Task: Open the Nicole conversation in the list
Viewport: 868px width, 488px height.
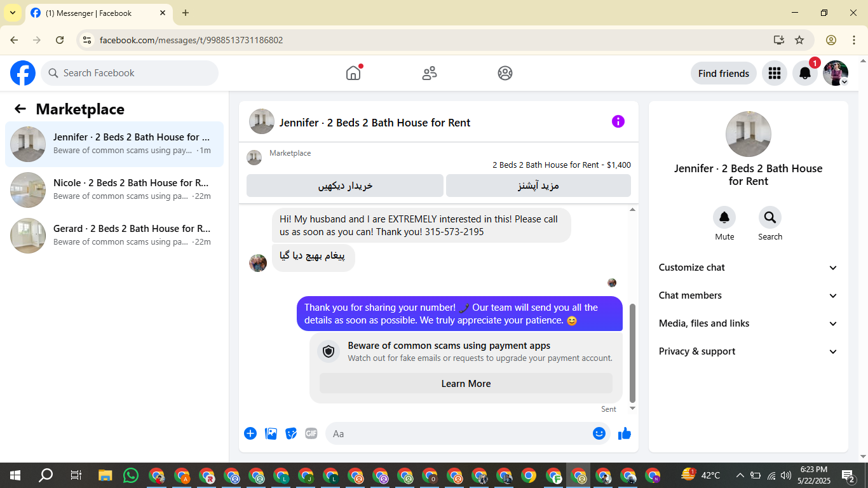Action: click(x=114, y=190)
